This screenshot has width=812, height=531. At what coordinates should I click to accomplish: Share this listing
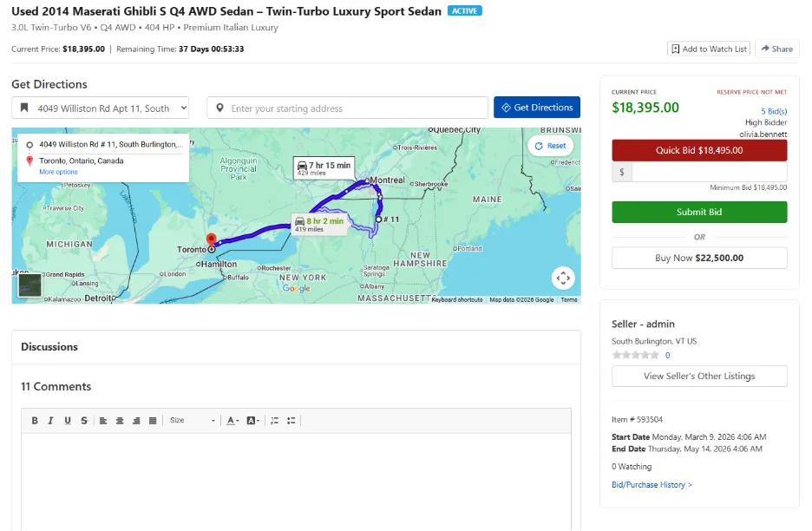click(776, 49)
